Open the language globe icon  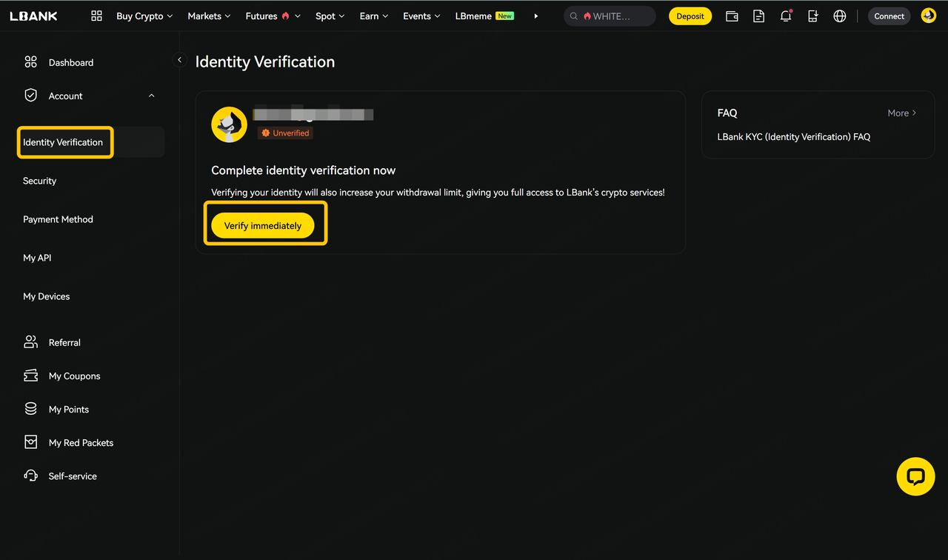coord(840,16)
